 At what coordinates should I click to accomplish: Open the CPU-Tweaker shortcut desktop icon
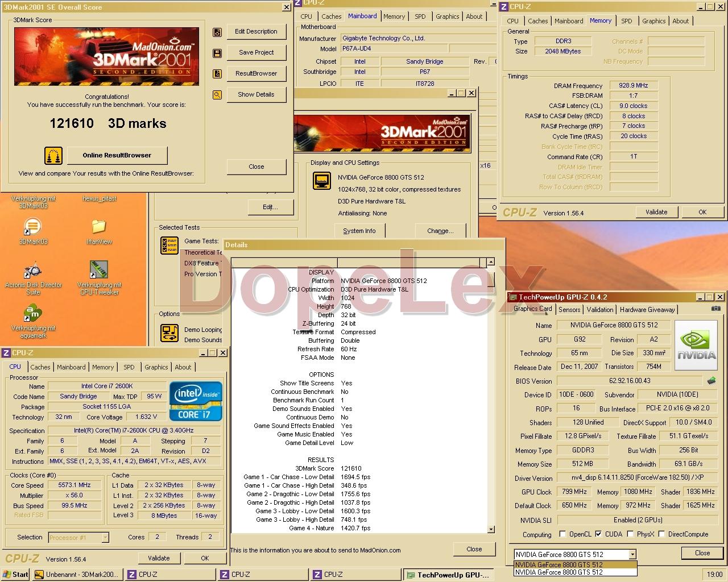click(x=99, y=269)
